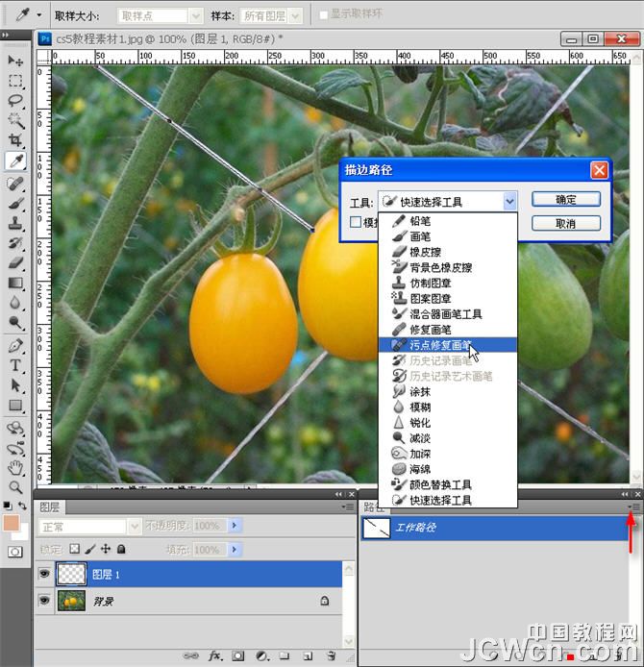Select the History Brush tool in toolbox
Image resolution: width=644 pixels, height=667 pixels.
click(x=15, y=243)
